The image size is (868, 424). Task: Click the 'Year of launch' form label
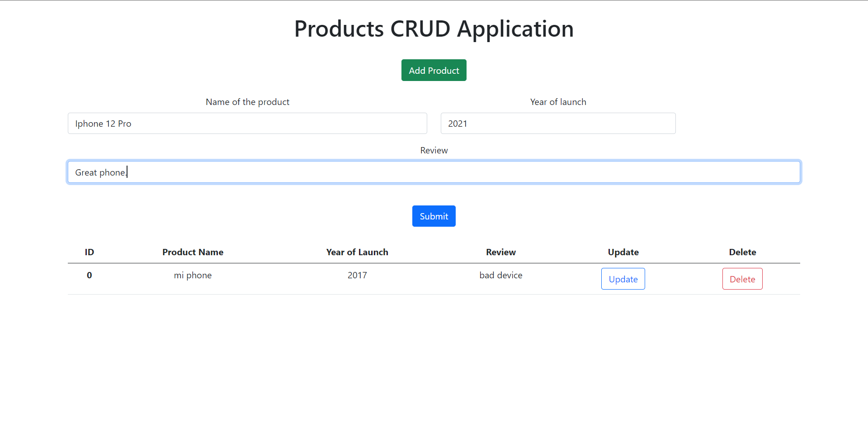558,102
